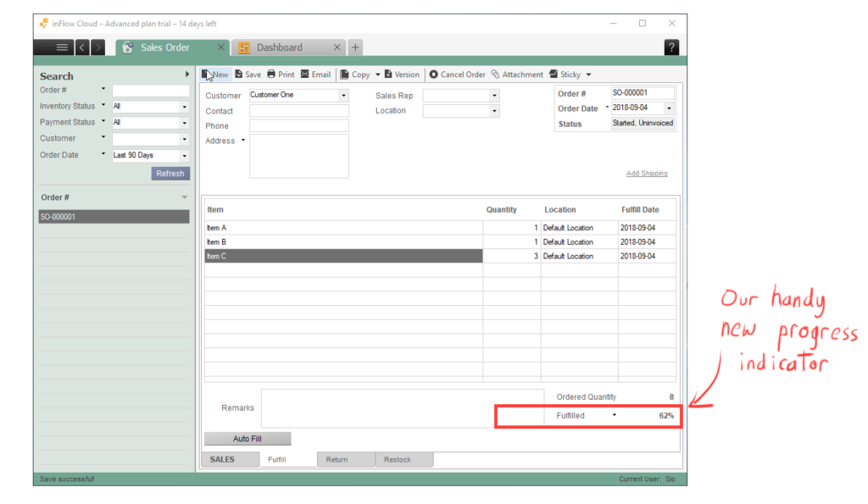Go forward with the right arrow button
Image resolution: width=868 pixels, height=504 pixels.
click(x=98, y=47)
